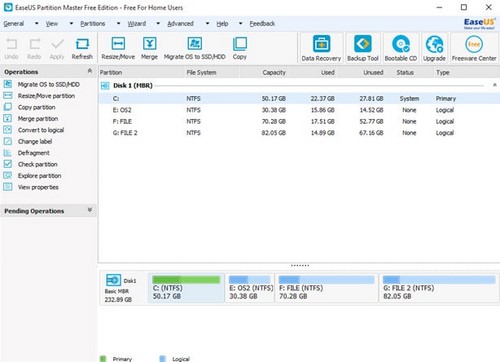
Task: Select the F: FILE partition row
Action: [299, 121]
